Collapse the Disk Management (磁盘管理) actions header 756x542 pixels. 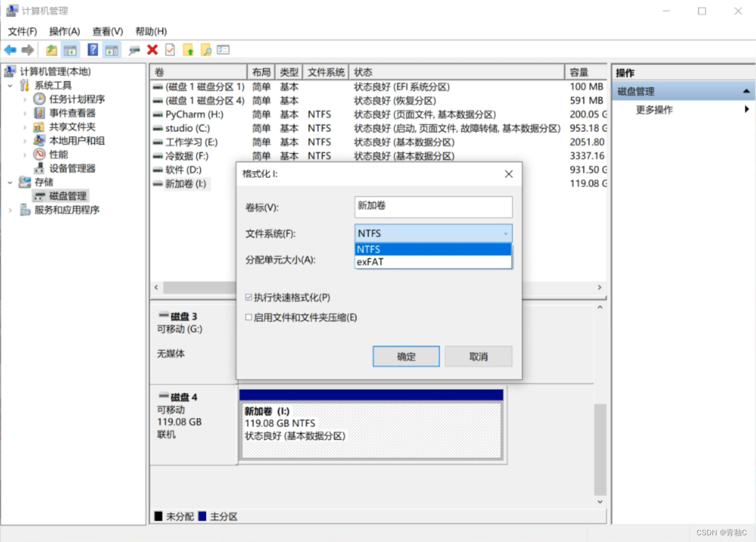(746, 91)
